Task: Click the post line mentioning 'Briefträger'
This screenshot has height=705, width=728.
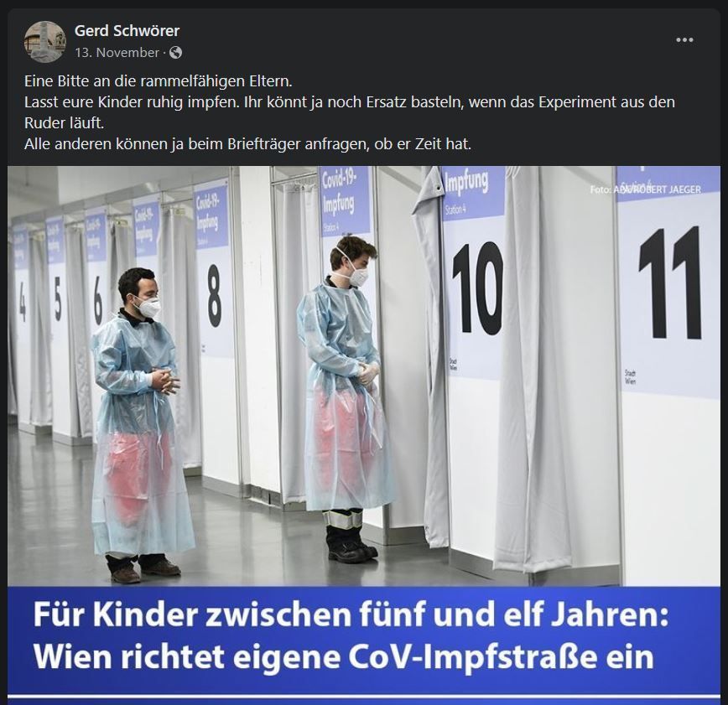Action: pos(248,144)
